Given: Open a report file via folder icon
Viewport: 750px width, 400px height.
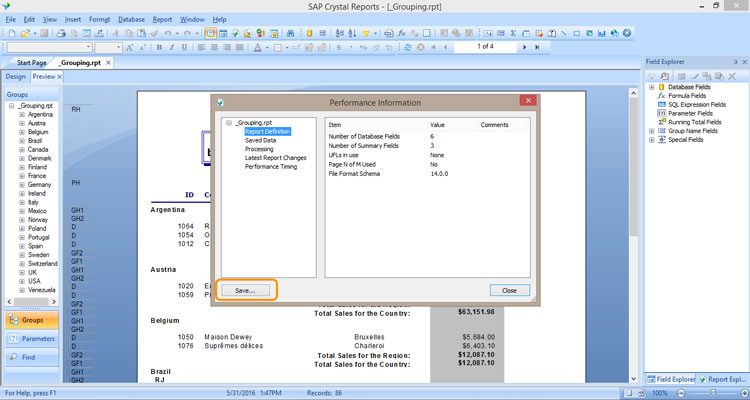Looking at the screenshot, I should tap(25, 33).
